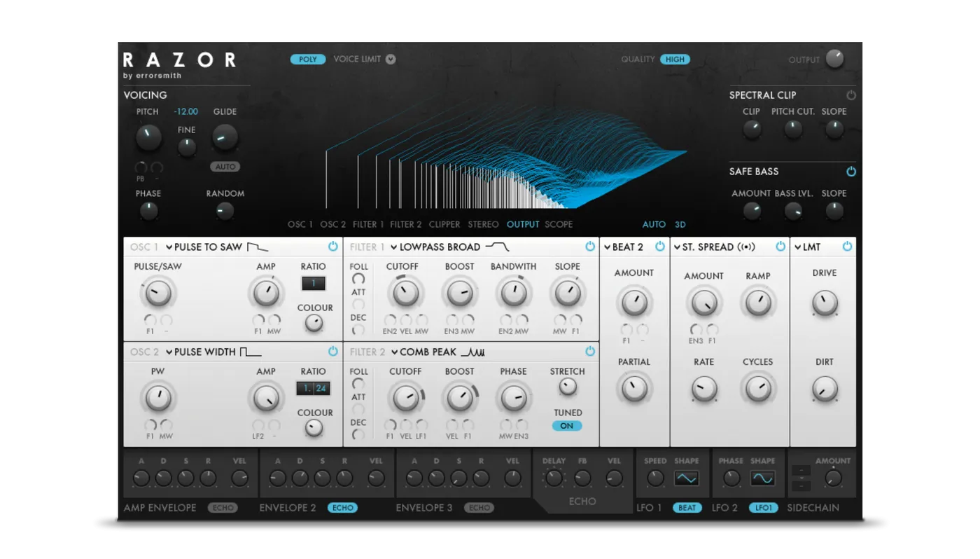Image resolution: width=980 pixels, height=559 pixels.
Task: Switch display to OSC 2 view
Action: click(333, 225)
